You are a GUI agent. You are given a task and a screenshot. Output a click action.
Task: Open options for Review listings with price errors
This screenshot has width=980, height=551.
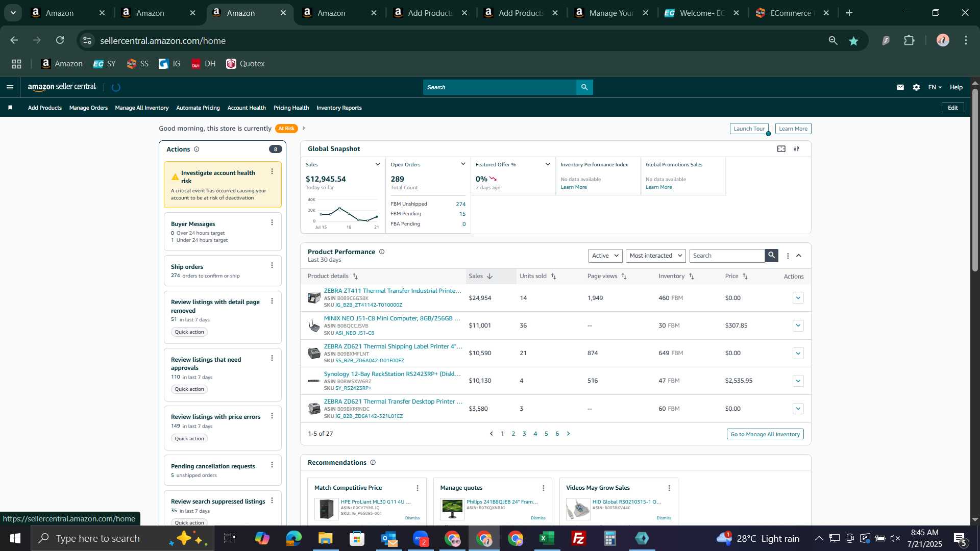tap(272, 416)
